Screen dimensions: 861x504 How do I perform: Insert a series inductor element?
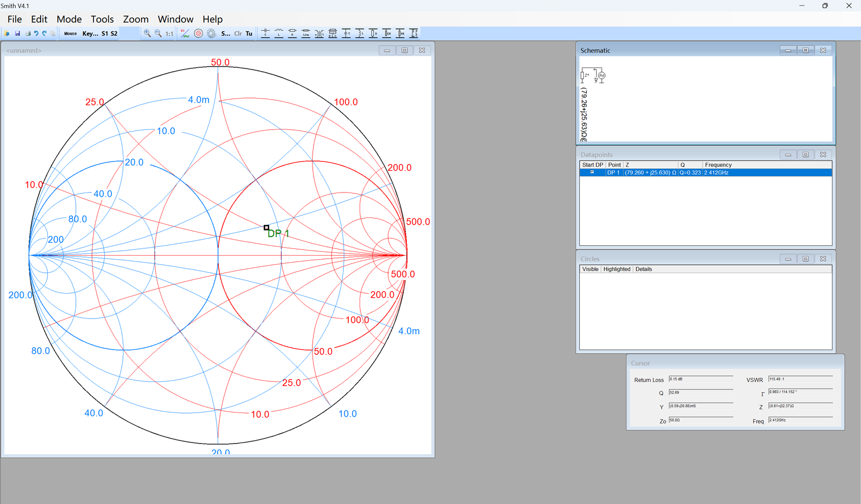coord(279,34)
